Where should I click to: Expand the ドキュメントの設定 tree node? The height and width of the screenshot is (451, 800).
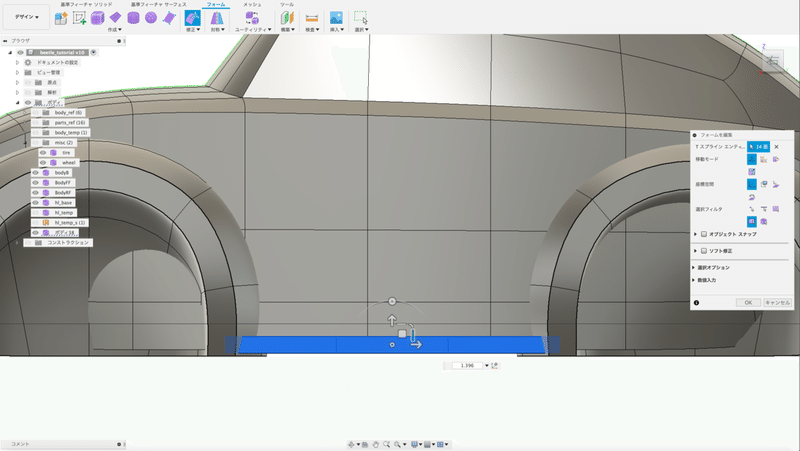[x=17, y=62]
